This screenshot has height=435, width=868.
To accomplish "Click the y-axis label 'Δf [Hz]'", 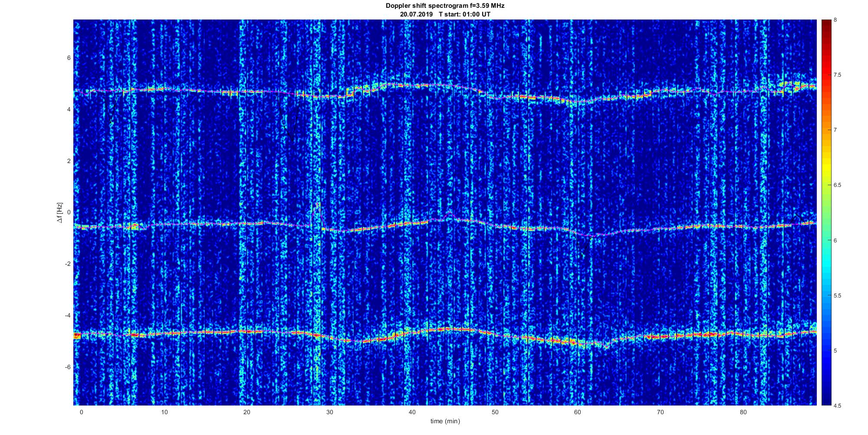I will point(60,213).
